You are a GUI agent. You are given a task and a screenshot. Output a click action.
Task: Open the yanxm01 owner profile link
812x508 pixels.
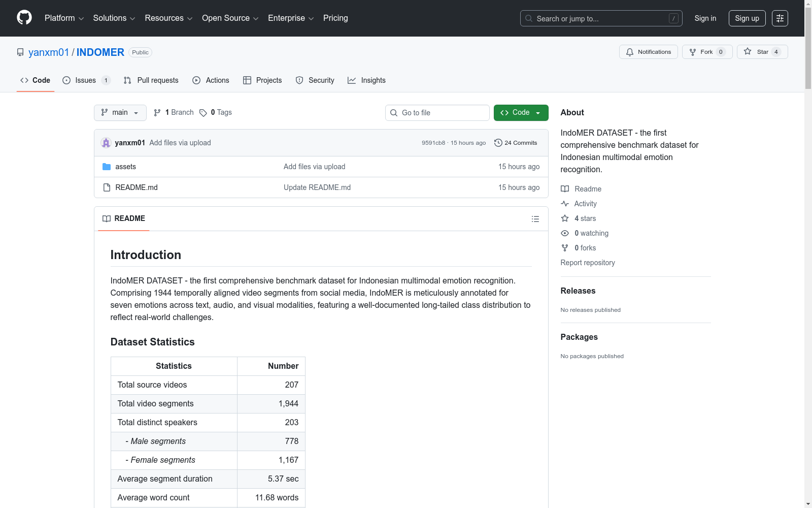49,52
